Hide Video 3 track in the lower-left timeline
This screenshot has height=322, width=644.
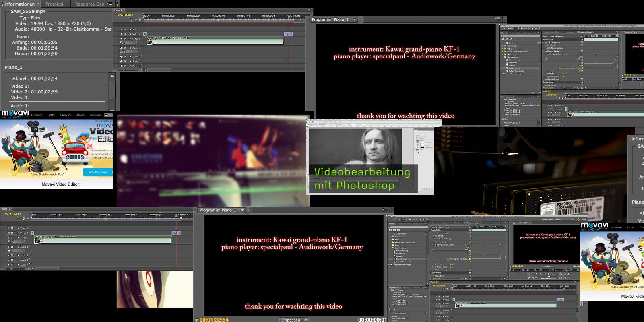(x=9, y=228)
